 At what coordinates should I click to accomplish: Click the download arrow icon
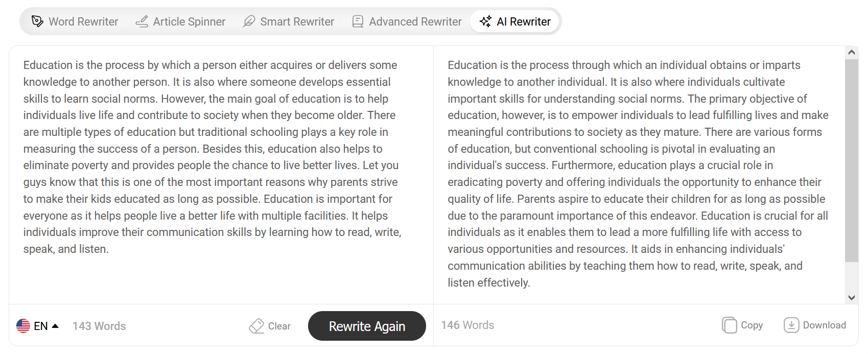pyautogui.click(x=791, y=325)
